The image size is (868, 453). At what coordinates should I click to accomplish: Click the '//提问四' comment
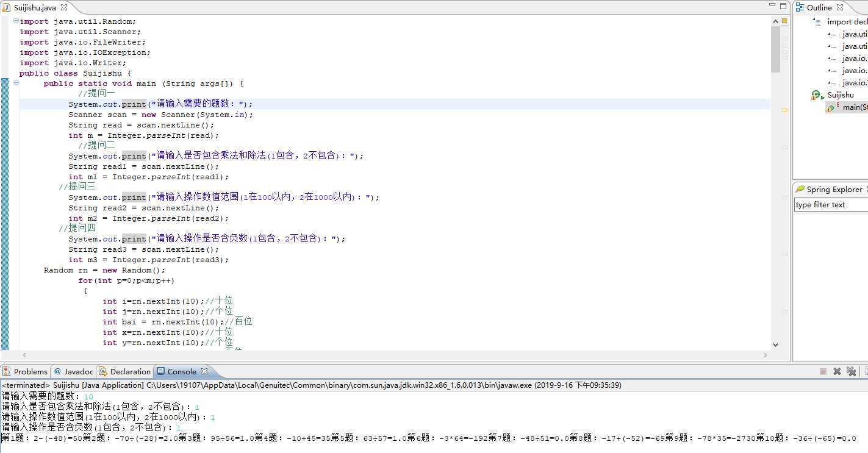click(x=77, y=228)
